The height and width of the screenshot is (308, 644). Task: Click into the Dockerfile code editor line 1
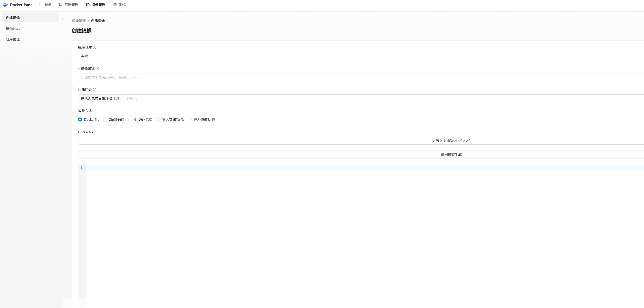pos(364,168)
